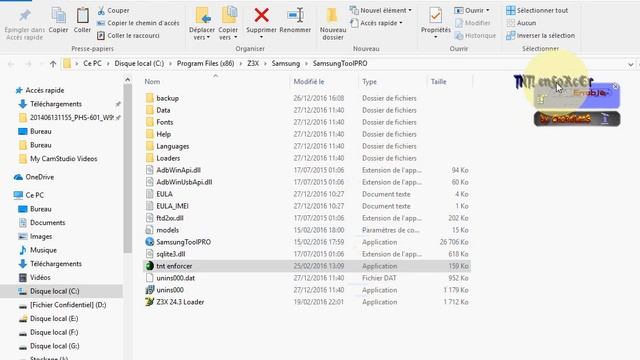Click the Renommer icon
The height and width of the screenshot is (360, 640).
(295, 16)
